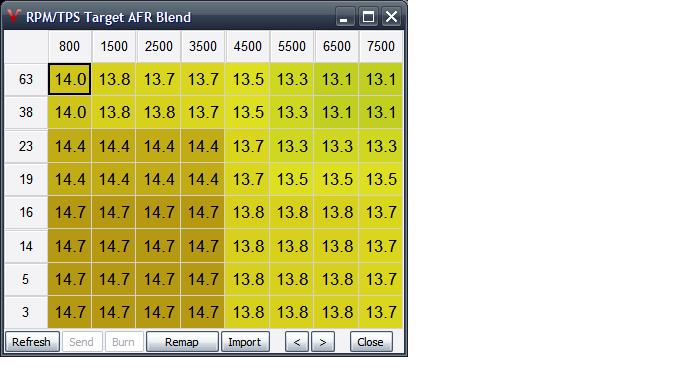
Task: Go to previous table with < button
Action: click(297, 342)
